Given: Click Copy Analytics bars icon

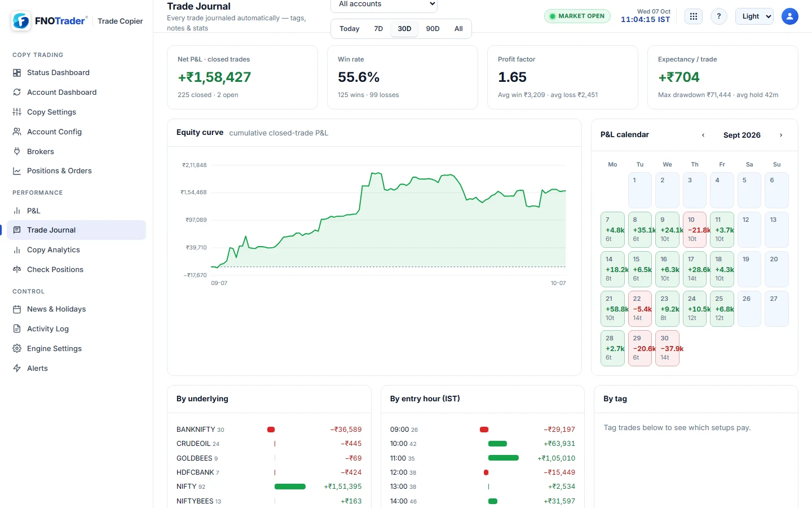Looking at the screenshot, I should click(x=17, y=250).
